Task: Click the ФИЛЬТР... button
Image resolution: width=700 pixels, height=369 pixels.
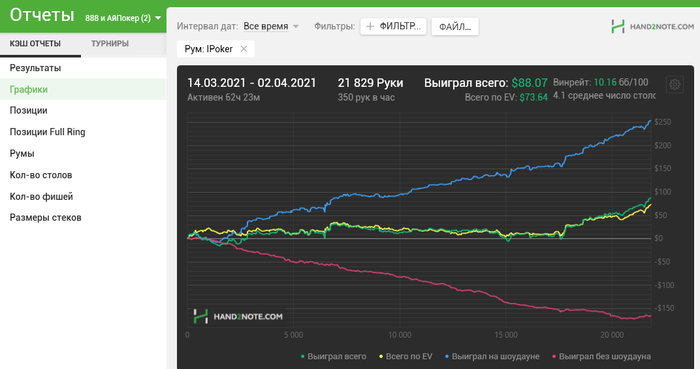Action: tap(393, 26)
